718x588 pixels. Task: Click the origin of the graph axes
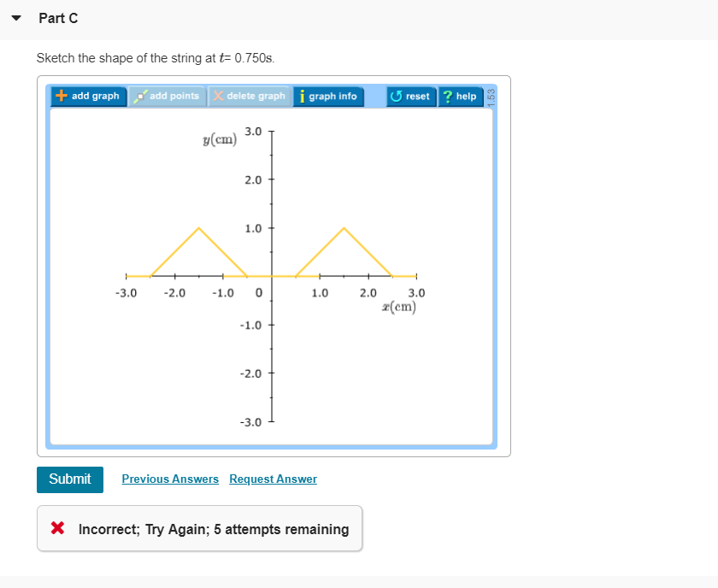point(270,275)
